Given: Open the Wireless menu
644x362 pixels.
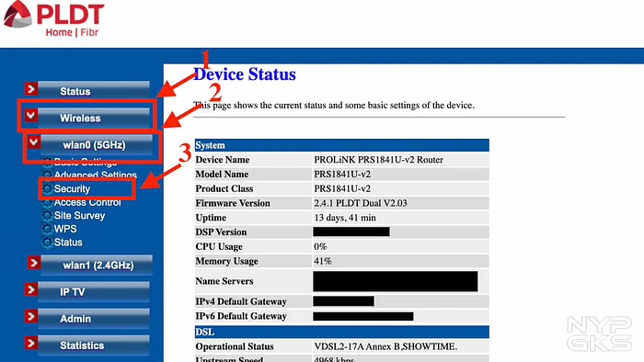Looking at the screenshot, I should point(94,118).
